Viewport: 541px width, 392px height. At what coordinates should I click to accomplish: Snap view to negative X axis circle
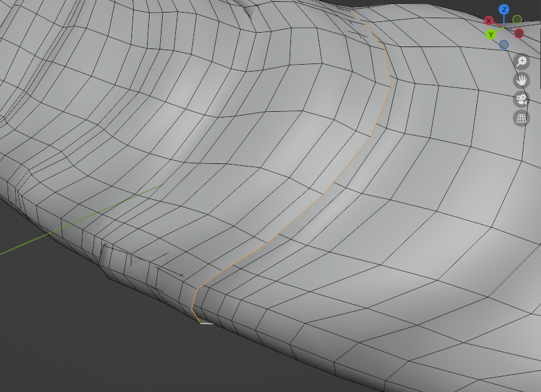click(519, 33)
